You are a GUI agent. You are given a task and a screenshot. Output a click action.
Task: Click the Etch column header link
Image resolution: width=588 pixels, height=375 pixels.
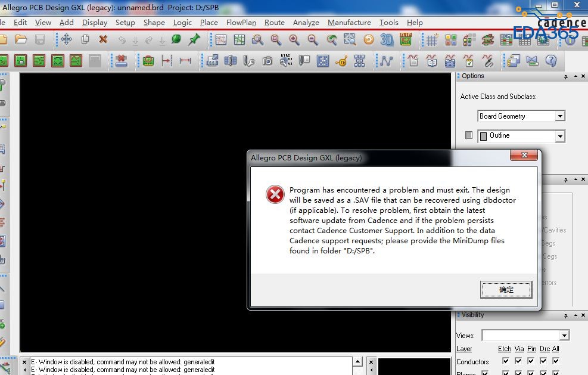(x=505, y=349)
